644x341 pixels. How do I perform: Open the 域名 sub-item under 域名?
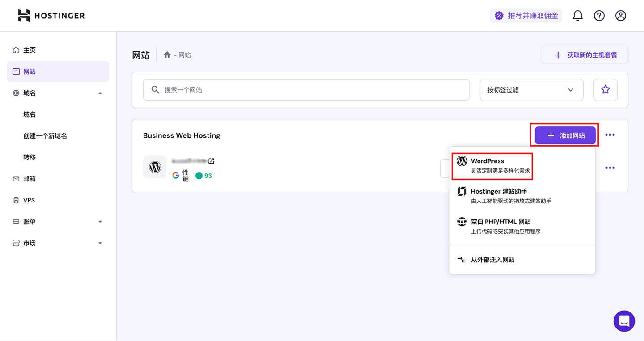[30, 114]
